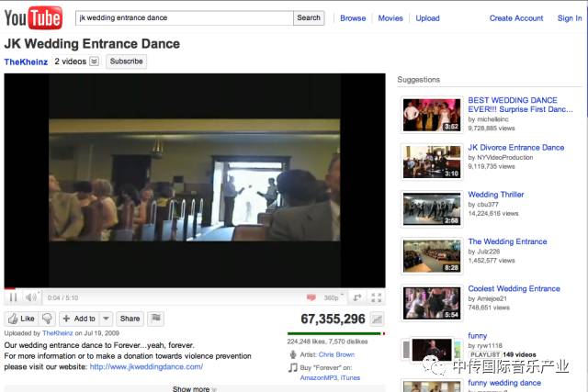Viewport: 588px width, 392px height.
Task: Click Create Account link
Action: 516,18
